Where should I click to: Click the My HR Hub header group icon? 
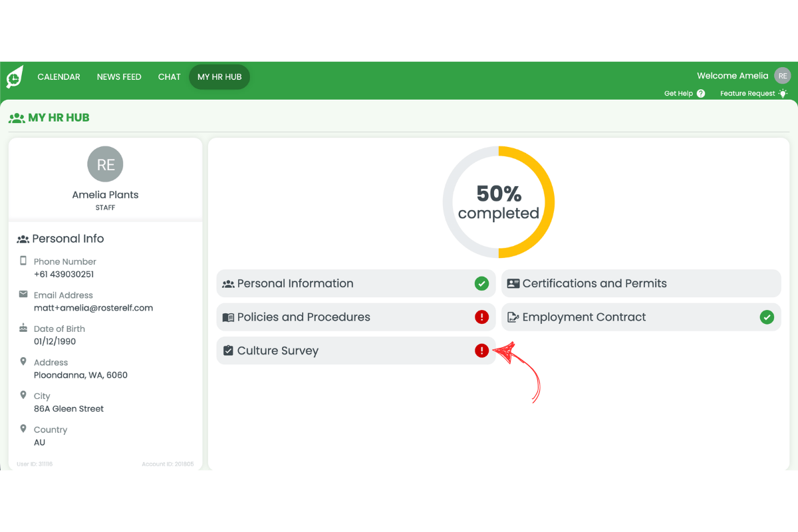17,117
